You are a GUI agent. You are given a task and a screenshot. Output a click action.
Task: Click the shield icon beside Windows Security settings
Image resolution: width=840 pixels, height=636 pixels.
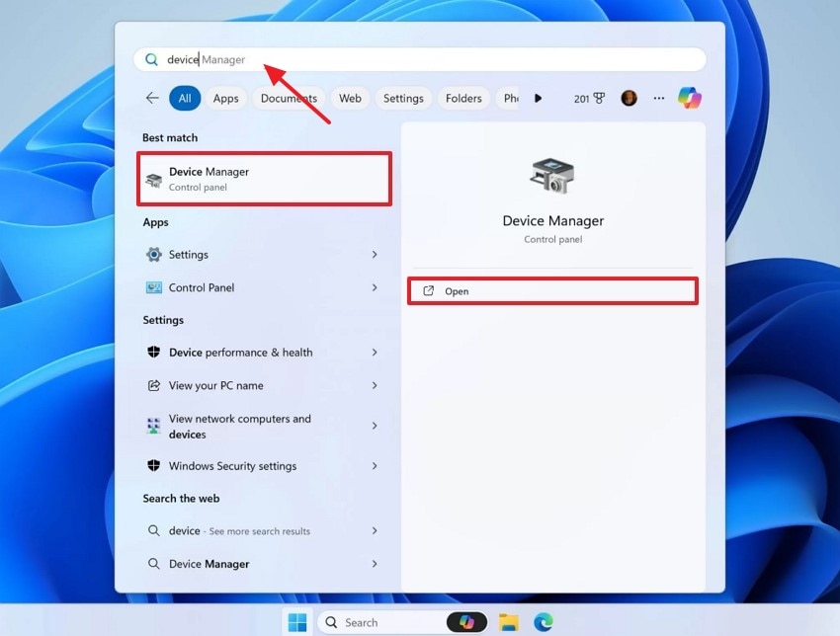tap(154, 465)
